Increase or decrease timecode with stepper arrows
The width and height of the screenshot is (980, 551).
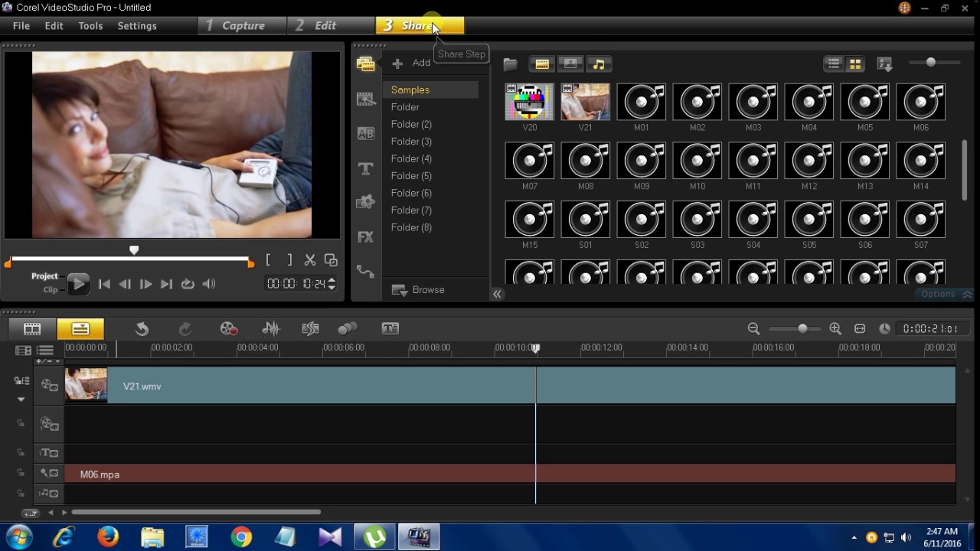[332, 284]
